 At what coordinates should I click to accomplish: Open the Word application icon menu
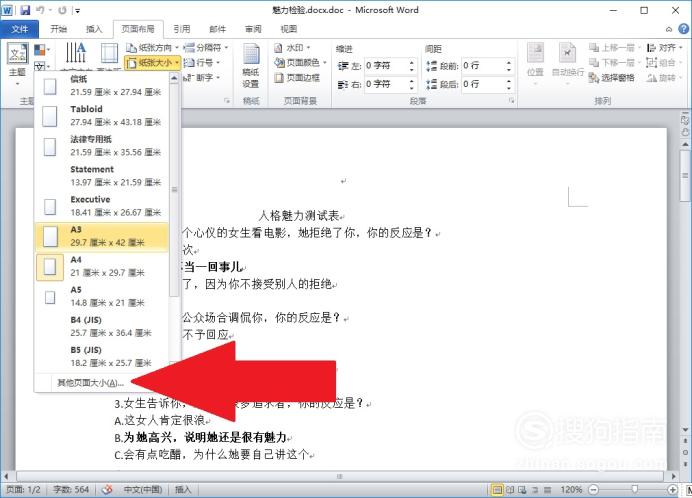pyautogui.click(x=8, y=10)
